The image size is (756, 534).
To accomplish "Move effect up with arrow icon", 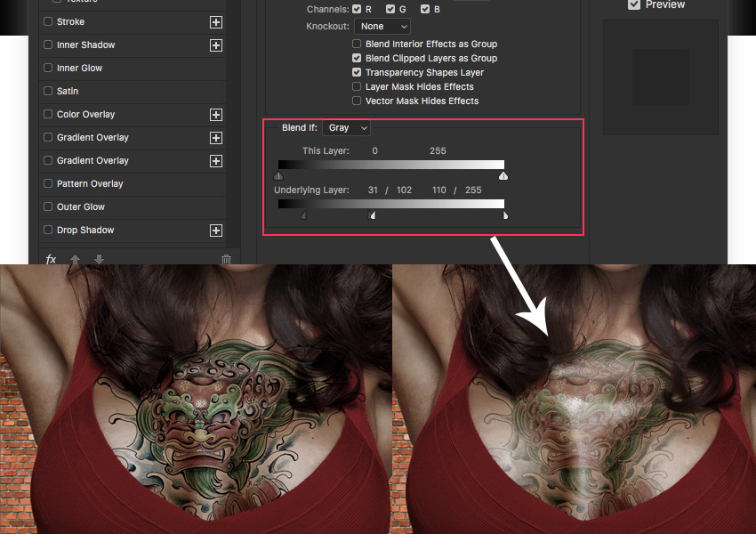I will pos(76,260).
